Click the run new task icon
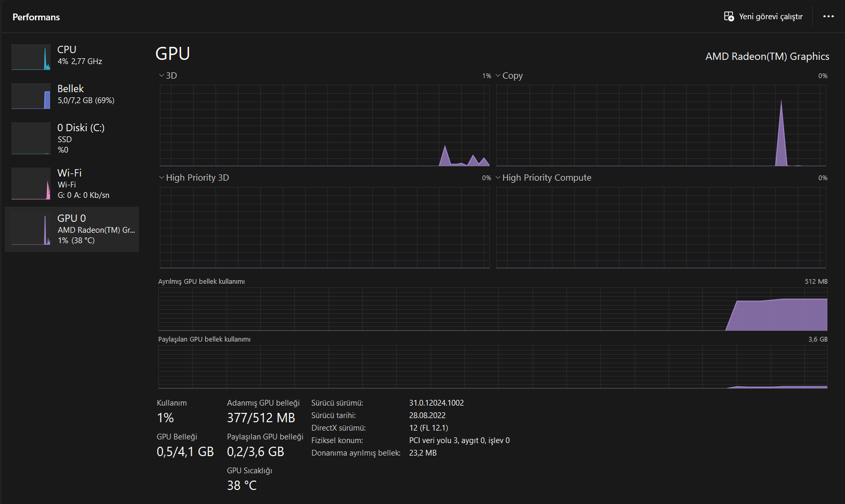 [729, 17]
